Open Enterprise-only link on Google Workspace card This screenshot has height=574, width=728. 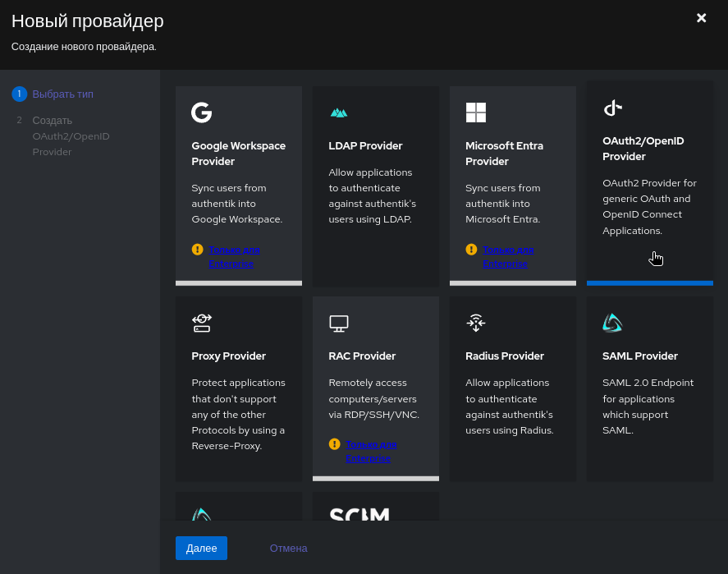(234, 256)
